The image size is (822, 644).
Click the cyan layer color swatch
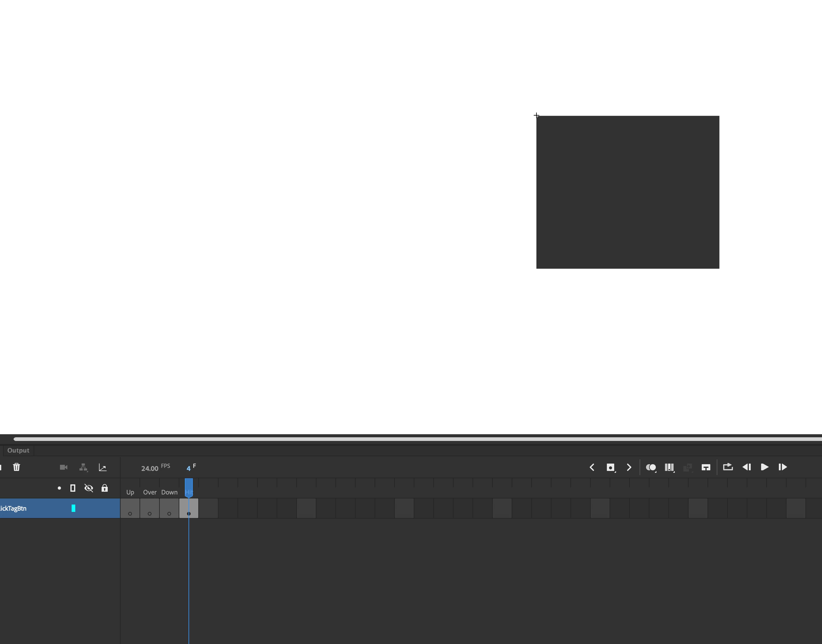[73, 508]
